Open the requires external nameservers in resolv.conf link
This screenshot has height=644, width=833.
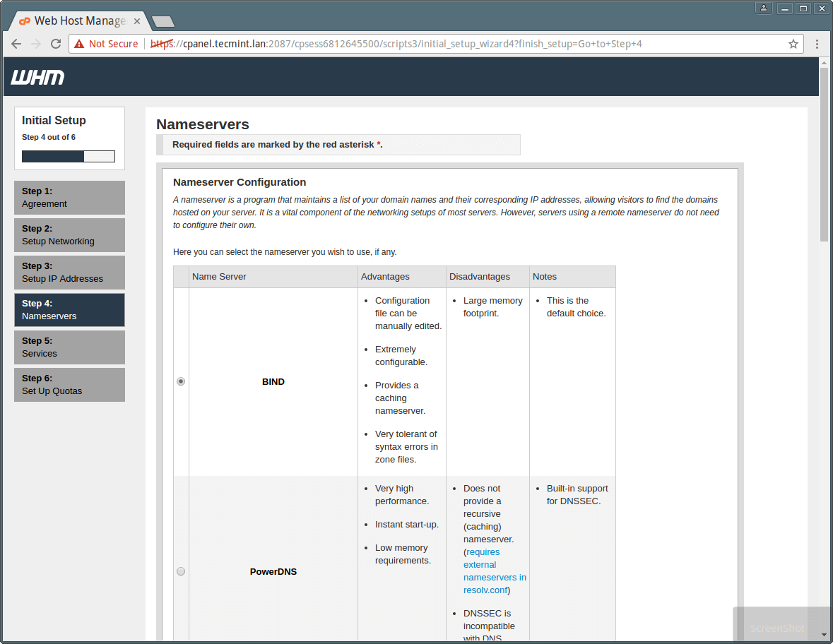click(494, 571)
